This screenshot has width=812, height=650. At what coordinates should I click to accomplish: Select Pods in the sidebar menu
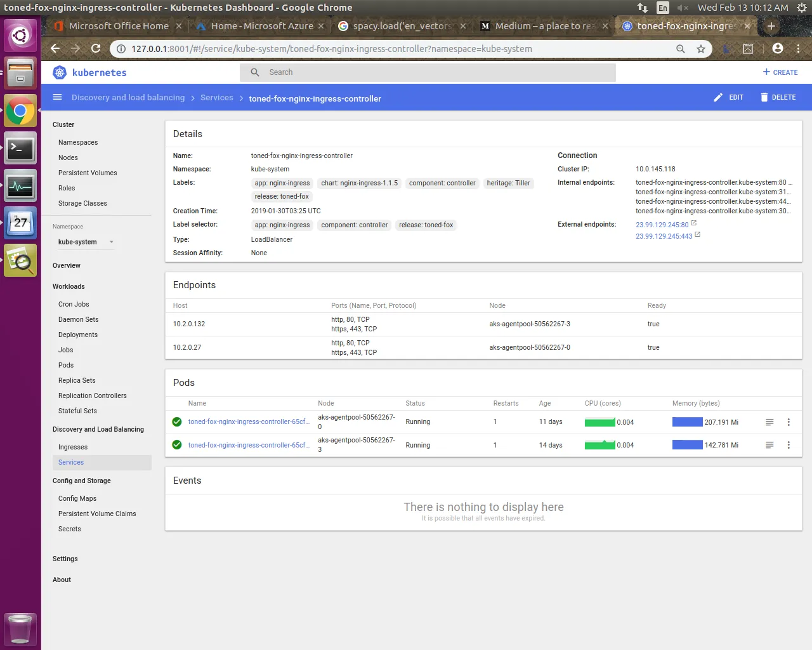(x=66, y=365)
